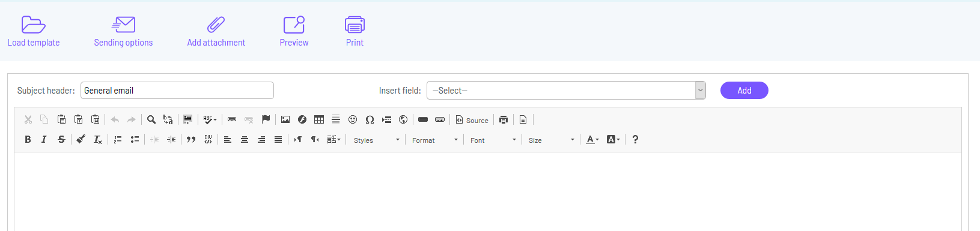Click the purple Add button

[x=744, y=91]
